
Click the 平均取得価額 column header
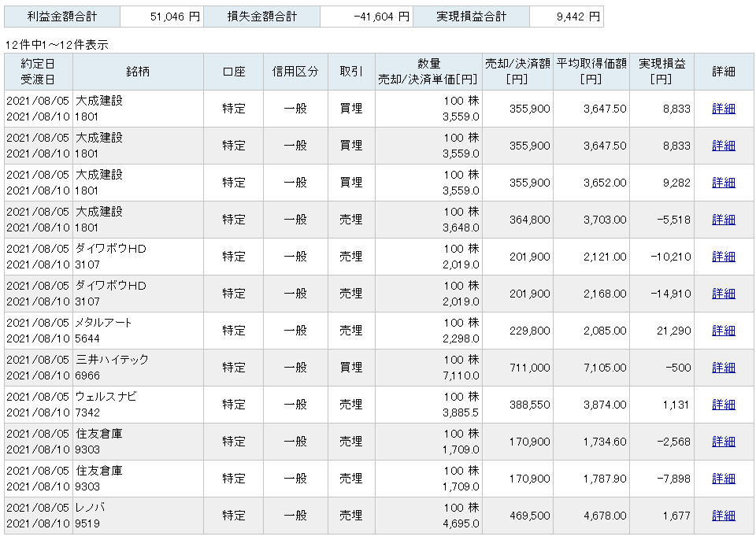click(x=591, y=72)
